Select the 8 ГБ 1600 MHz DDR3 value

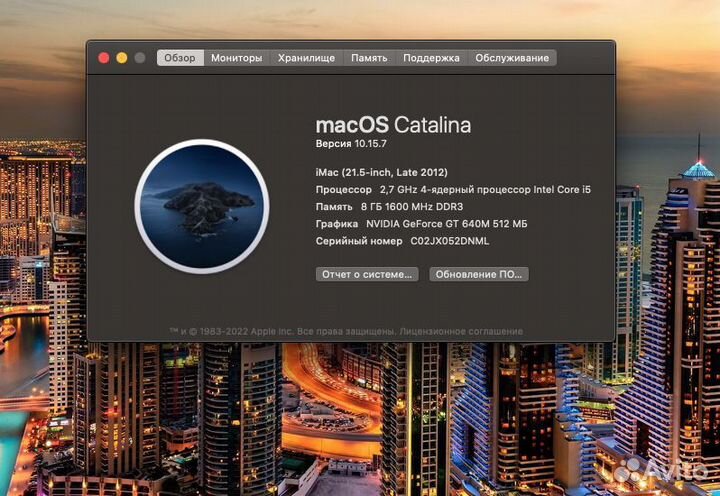(412, 207)
